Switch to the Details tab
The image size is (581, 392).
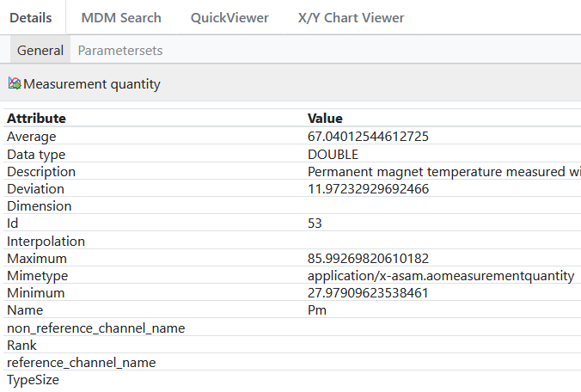pos(31,17)
